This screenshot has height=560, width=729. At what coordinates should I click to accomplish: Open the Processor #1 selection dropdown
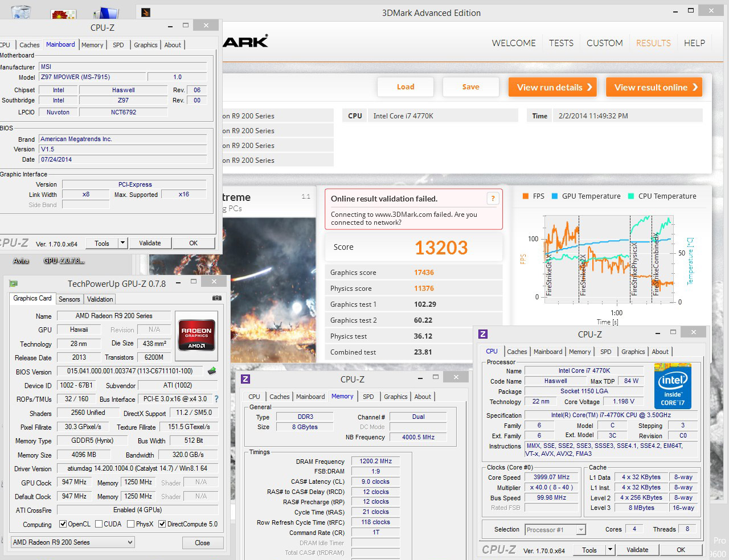tap(555, 530)
